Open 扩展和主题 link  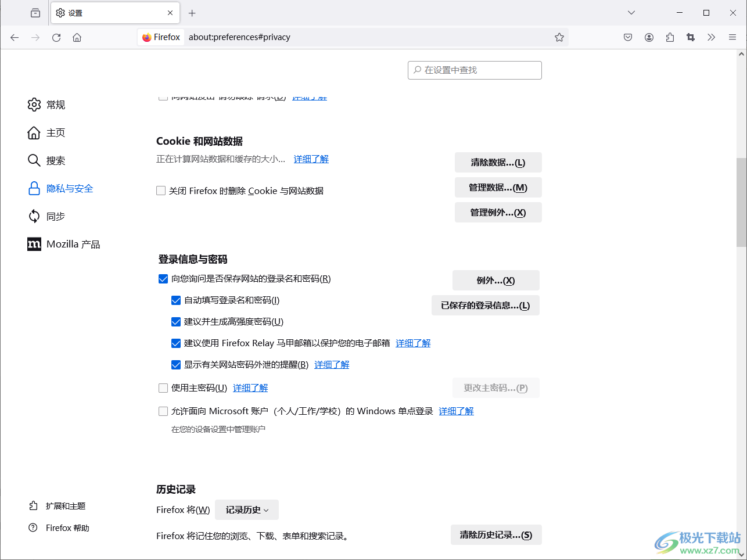point(66,506)
